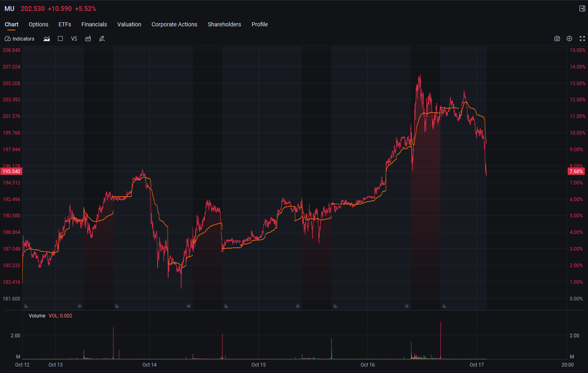The image size is (588, 373).
Task: Switch to the Options tab
Action: [38, 24]
